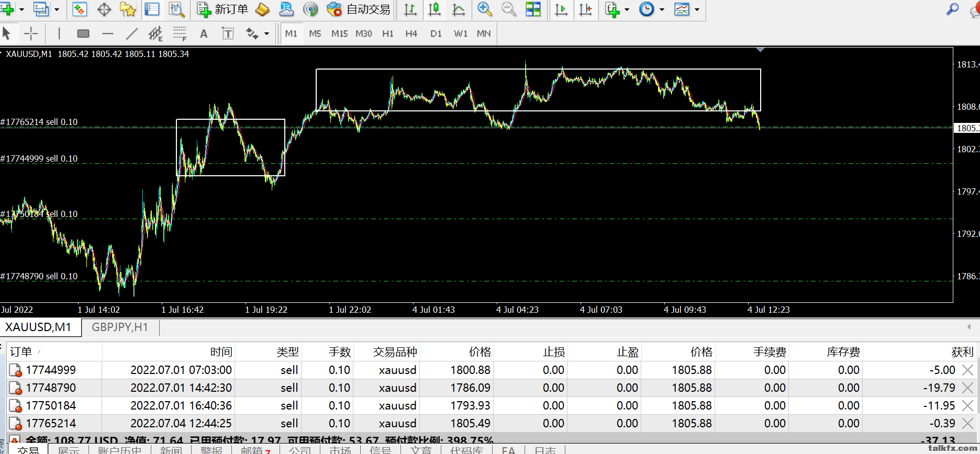Switch chart to line chart style

(x=459, y=9)
